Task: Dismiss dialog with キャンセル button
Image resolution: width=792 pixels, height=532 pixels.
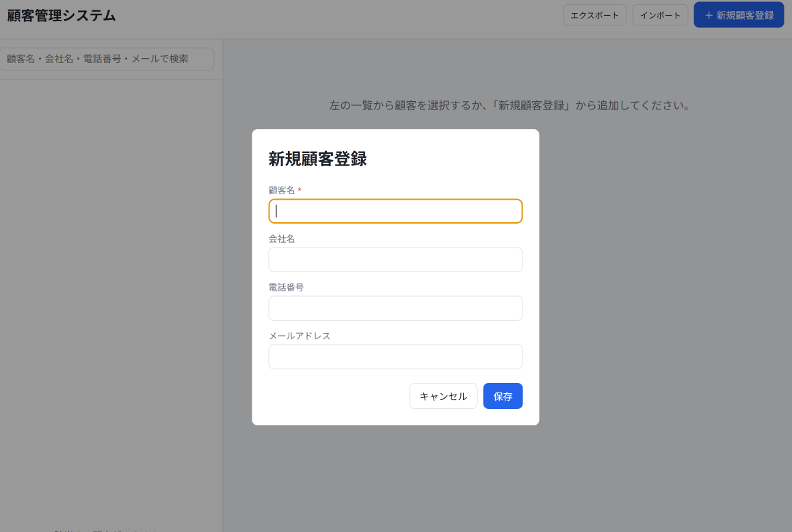Action: pyautogui.click(x=443, y=396)
